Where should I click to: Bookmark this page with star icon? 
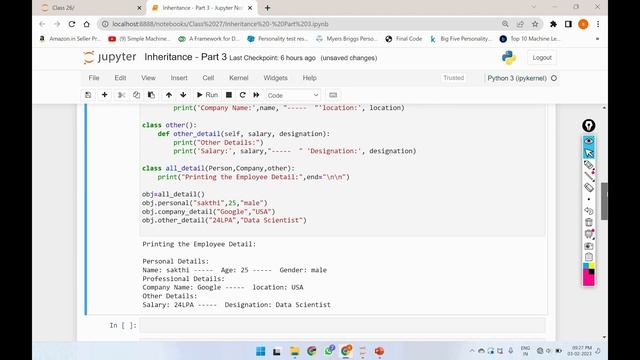coord(535,24)
